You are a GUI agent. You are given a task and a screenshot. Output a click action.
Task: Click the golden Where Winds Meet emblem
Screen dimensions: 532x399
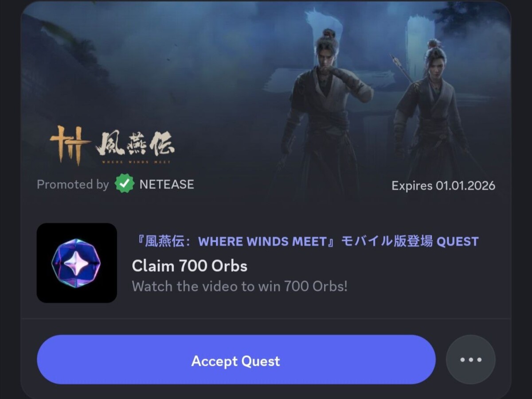70,145
